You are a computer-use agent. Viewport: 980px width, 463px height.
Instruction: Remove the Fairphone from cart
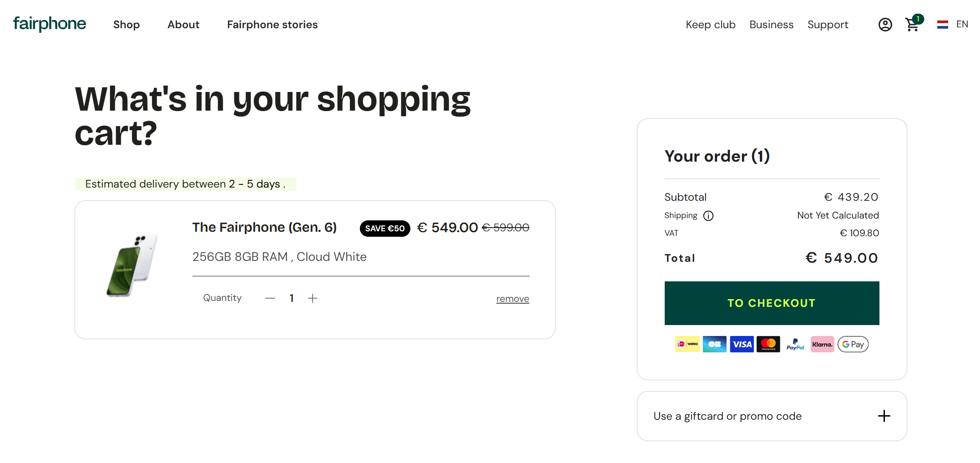coord(512,299)
